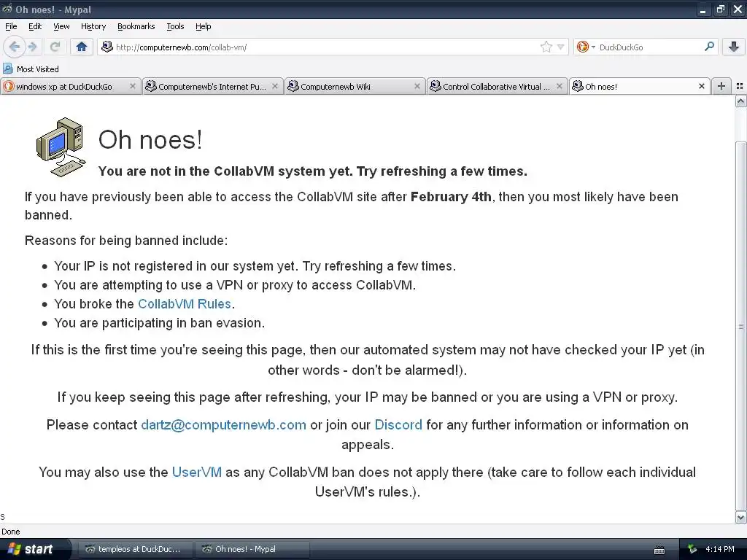This screenshot has width=747, height=560.
Task: Open the Home page icon
Action: coord(82,47)
